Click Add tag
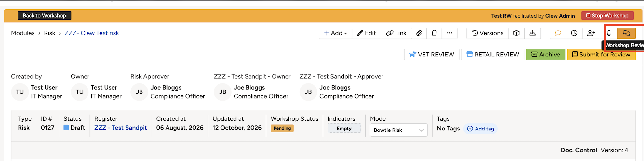 coord(481,129)
